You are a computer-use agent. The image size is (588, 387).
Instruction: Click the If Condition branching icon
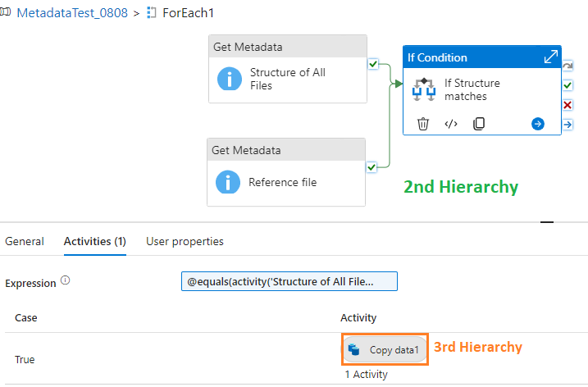coord(424,89)
